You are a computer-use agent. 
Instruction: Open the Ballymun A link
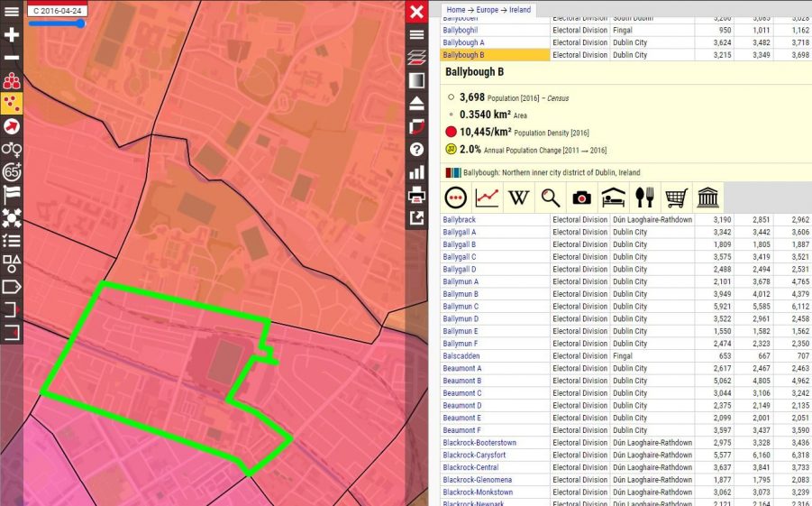pos(461,281)
